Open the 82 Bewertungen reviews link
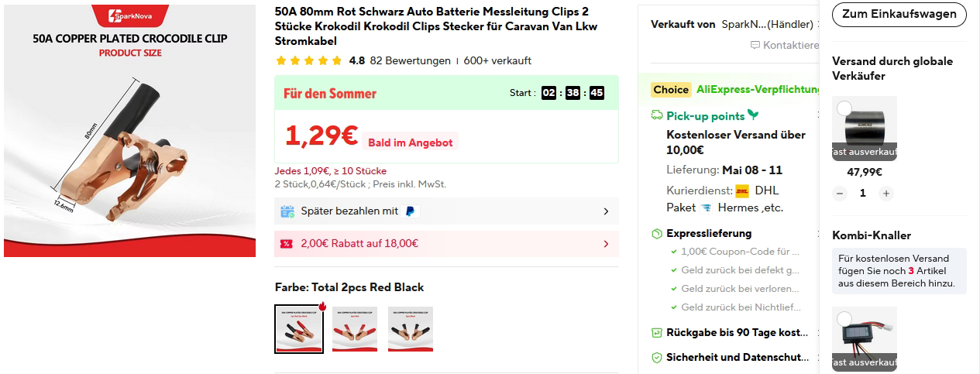Screen dimensions: 980x374 tap(410, 61)
